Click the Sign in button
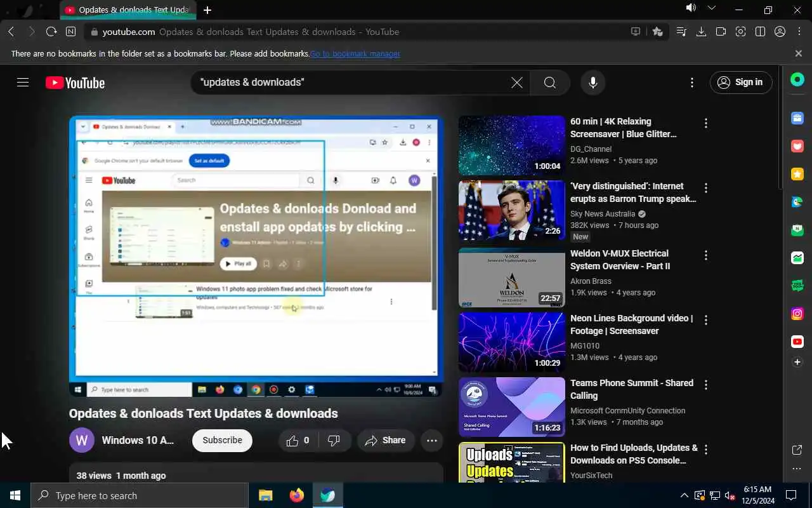The height and width of the screenshot is (508, 812). coord(741,83)
